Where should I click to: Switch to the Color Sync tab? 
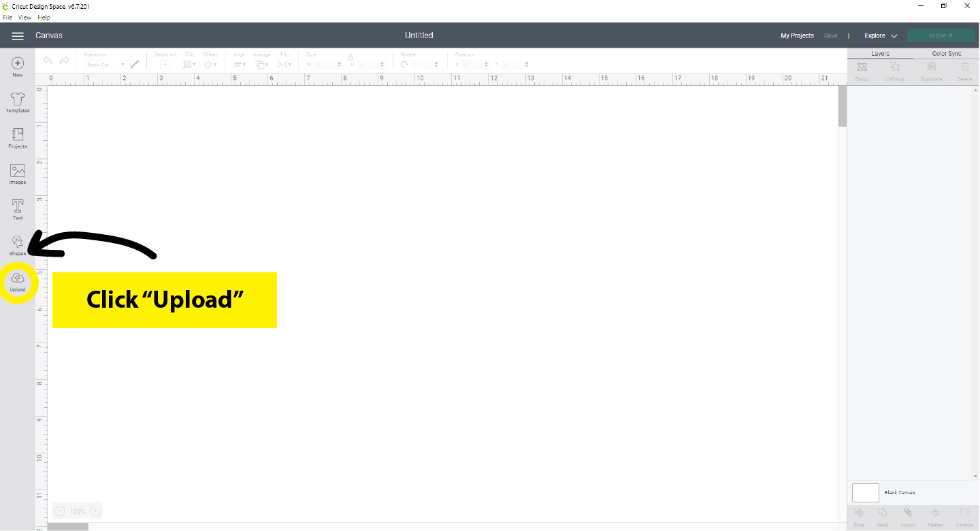pos(946,54)
